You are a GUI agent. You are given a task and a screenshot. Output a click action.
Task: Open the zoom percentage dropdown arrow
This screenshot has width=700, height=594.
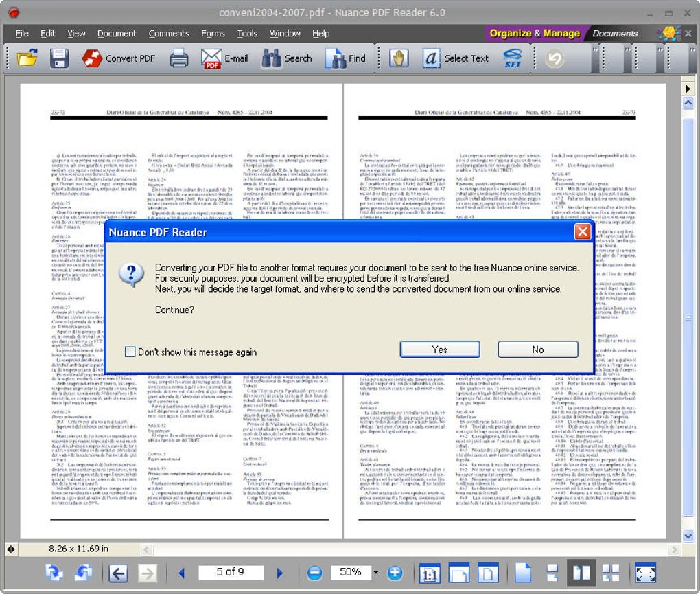[376, 573]
